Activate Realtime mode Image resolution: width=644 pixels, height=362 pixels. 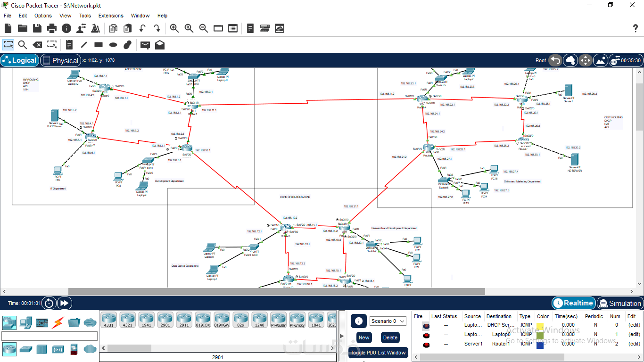[x=573, y=303]
